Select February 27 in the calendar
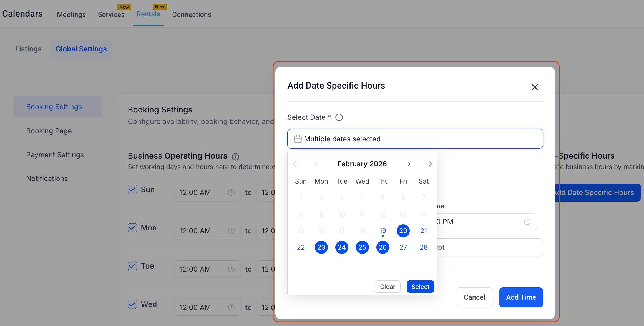The image size is (644, 326). (x=403, y=247)
